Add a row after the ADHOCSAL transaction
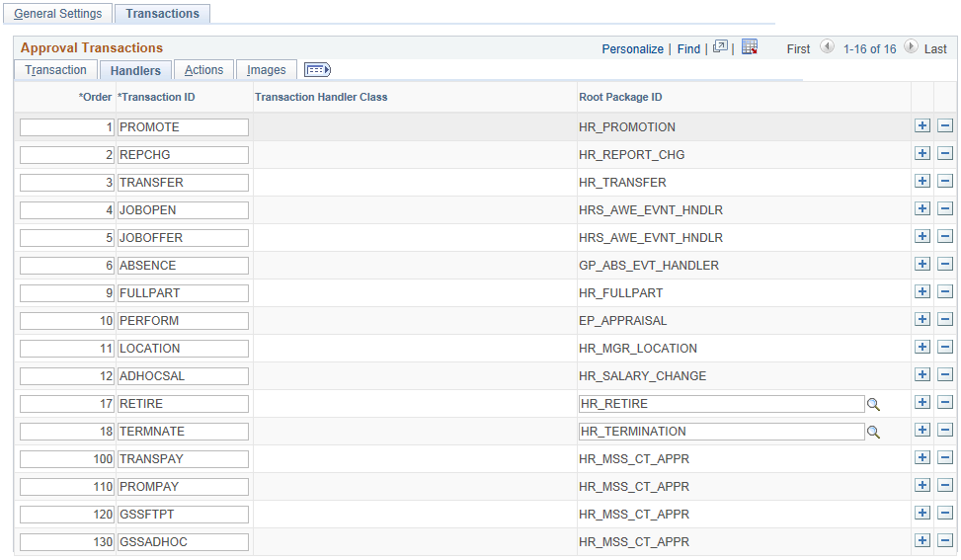The image size is (961, 560). coord(921,374)
